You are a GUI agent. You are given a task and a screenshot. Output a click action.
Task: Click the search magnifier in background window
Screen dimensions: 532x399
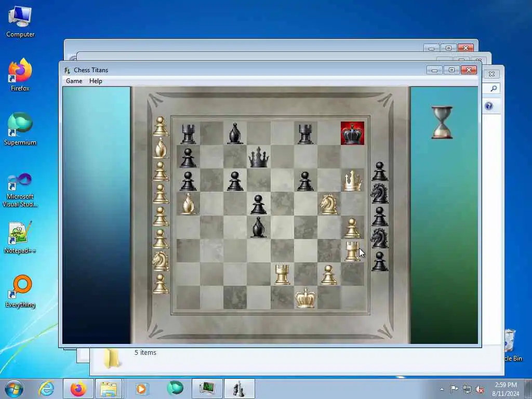coord(494,88)
